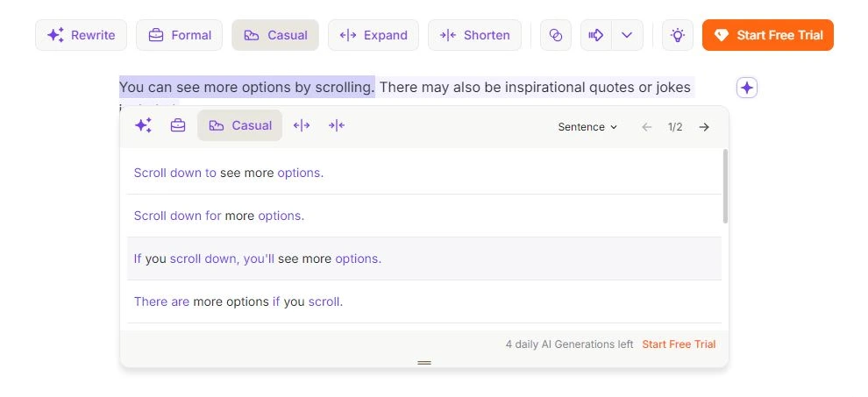This screenshot has height=397, width=868.
Task: Click the shorten arrows icon in popup
Action: (337, 125)
